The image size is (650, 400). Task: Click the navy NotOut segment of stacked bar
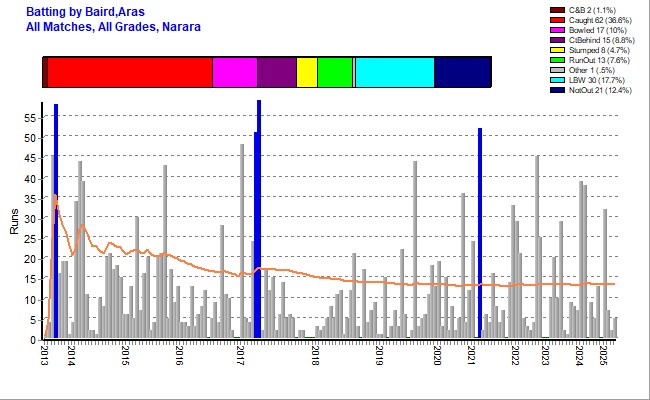(463, 73)
